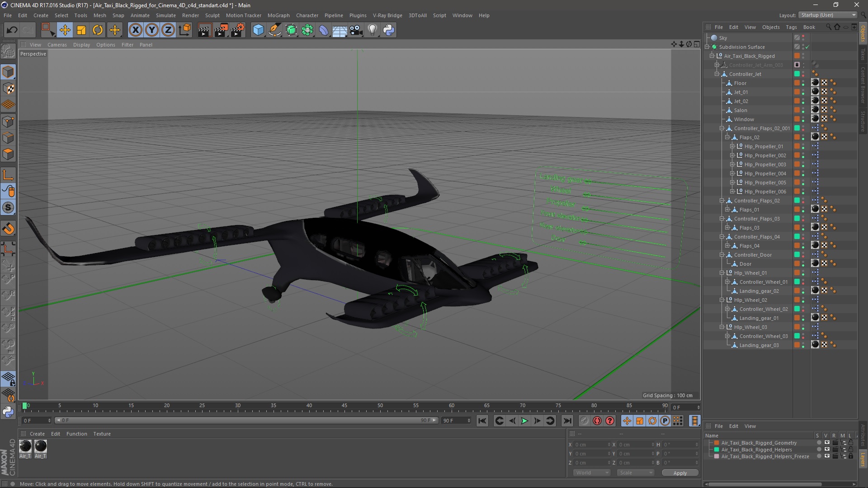Toggle Y axis lock icon
Screen dimensions: 868x488
pyautogui.click(x=152, y=30)
